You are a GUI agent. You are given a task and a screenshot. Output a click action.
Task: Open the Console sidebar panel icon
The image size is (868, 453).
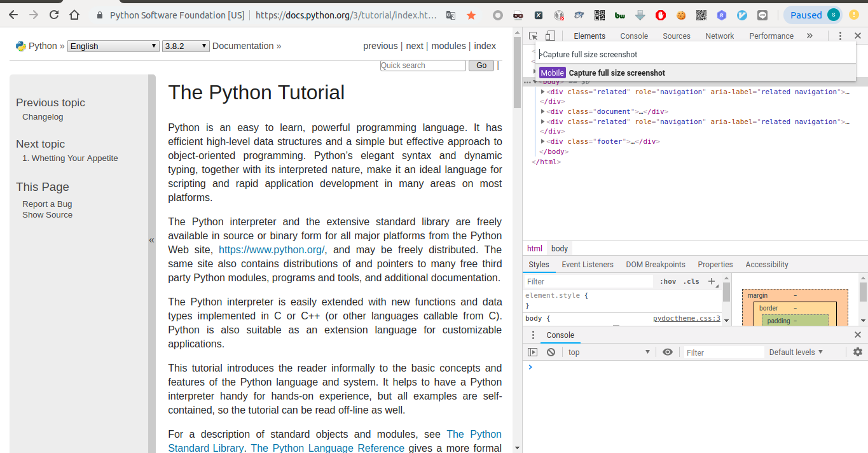532,352
